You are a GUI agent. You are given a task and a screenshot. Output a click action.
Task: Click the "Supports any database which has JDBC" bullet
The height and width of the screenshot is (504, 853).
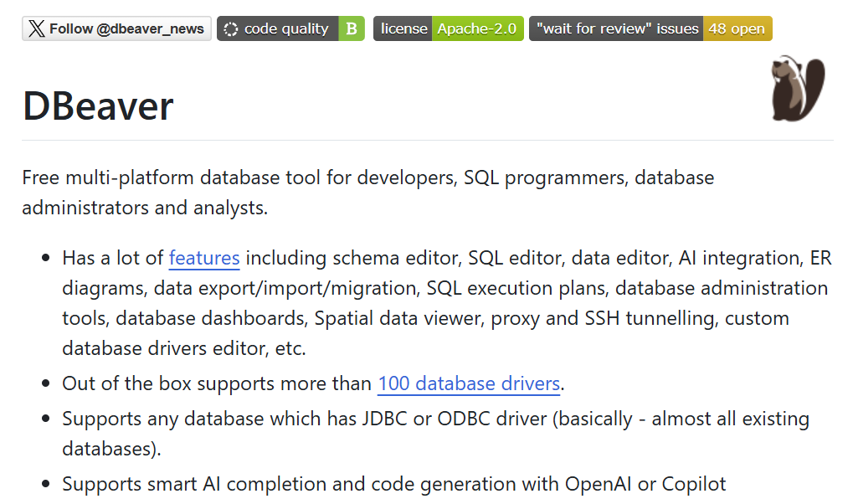(x=435, y=433)
